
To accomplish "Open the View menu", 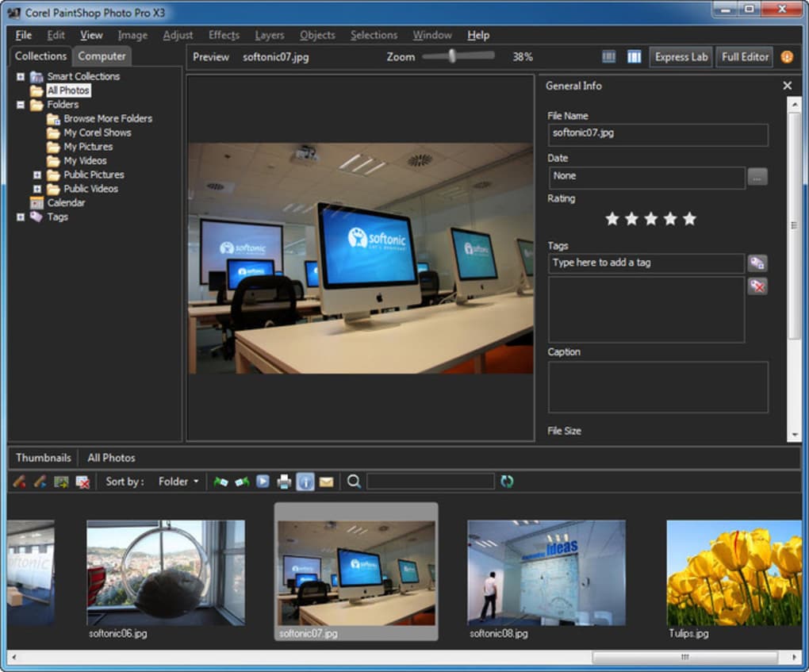I will click(91, 35).
